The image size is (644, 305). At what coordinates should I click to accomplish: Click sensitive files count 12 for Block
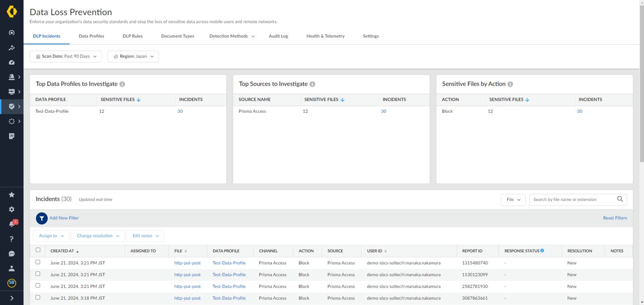(x=490, y=111)
